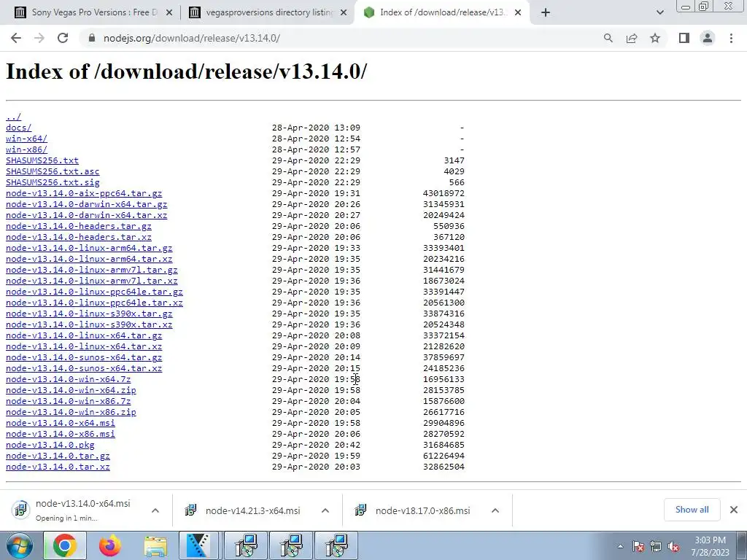Download node-v13.14.0-linux-s390x.tar.gz

89,314
